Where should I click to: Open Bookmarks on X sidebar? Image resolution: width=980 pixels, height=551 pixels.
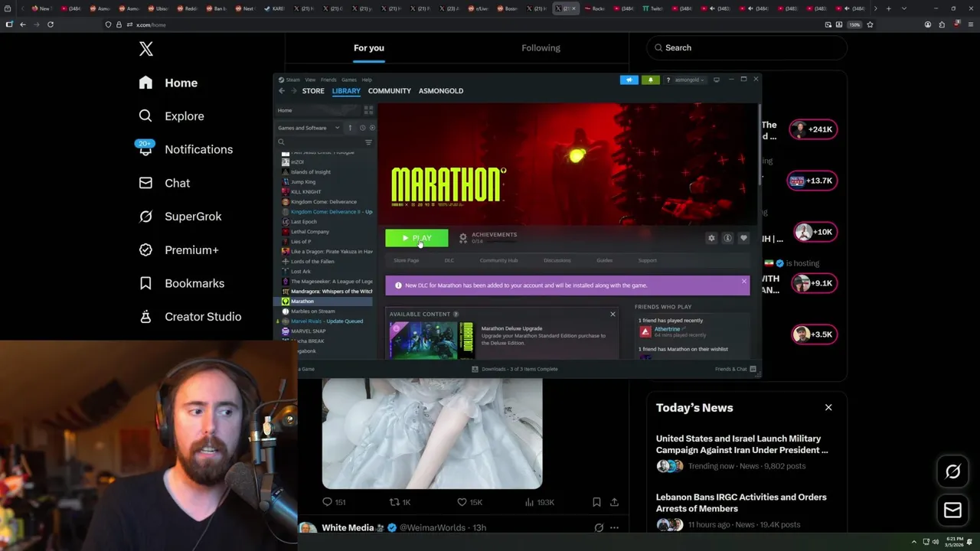pos(181,283)
